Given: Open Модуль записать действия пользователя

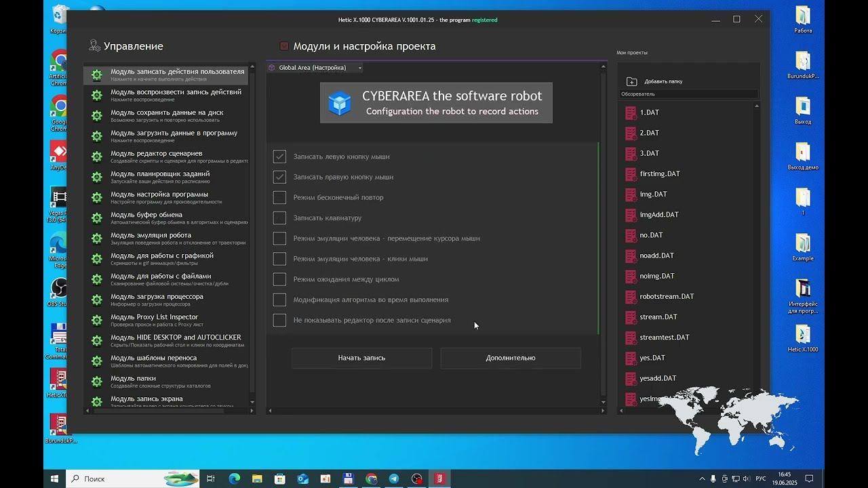Looking at the screenshot, I should pos(167,75).
